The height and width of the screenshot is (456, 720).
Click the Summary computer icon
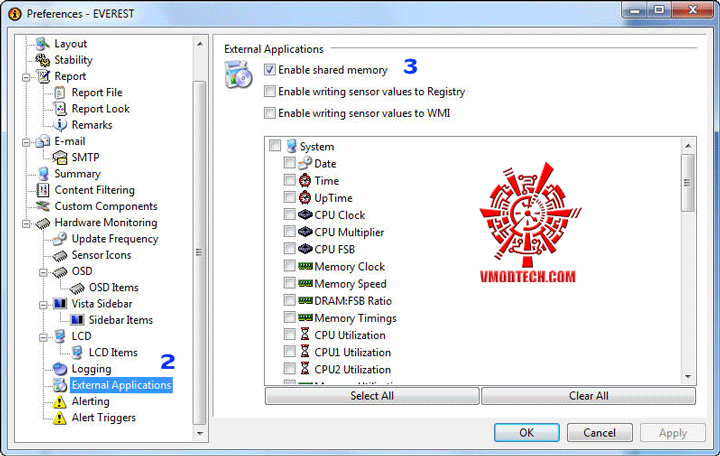point(43,174)
